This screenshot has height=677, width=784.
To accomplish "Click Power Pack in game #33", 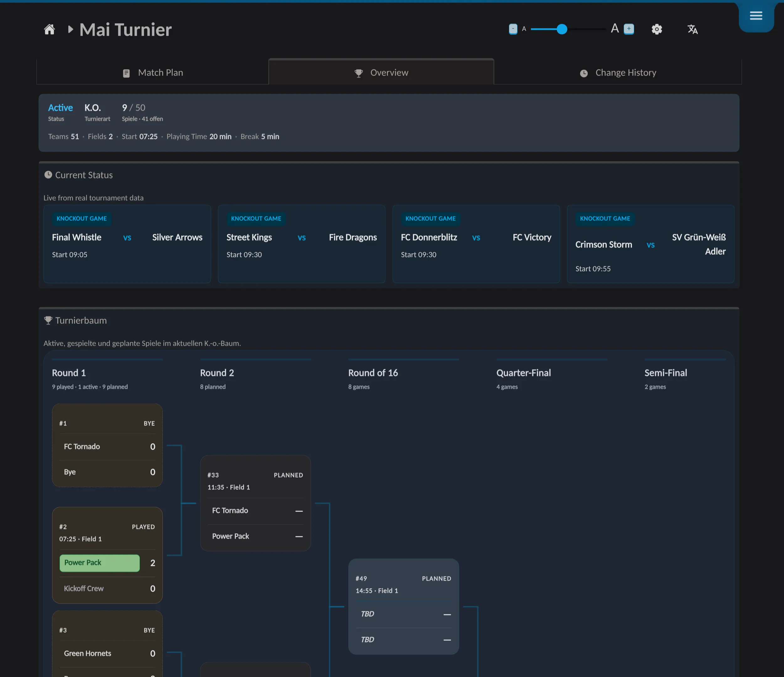I will [230, 536].
